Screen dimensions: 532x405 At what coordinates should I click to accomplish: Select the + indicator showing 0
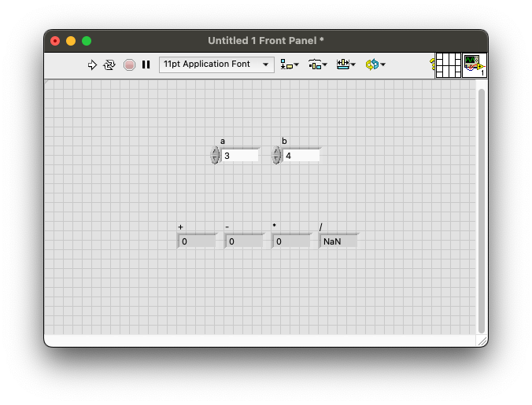(197, 241)
